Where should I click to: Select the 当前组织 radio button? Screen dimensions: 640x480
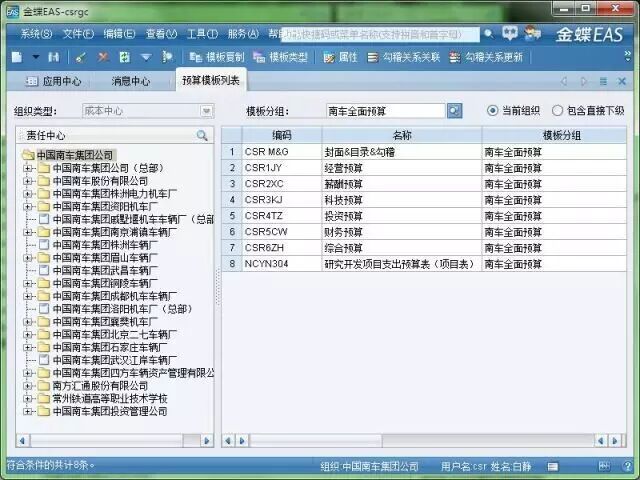(493, 111)
